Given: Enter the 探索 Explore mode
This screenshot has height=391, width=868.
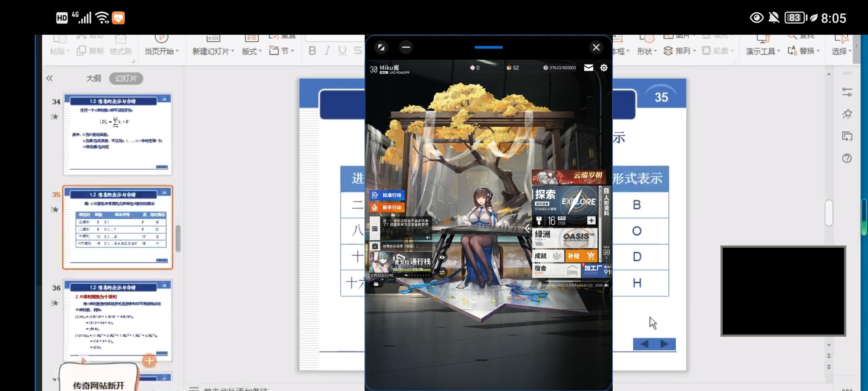Looking at the screenshot, I should pyautogui.click(x=565, y=200).
